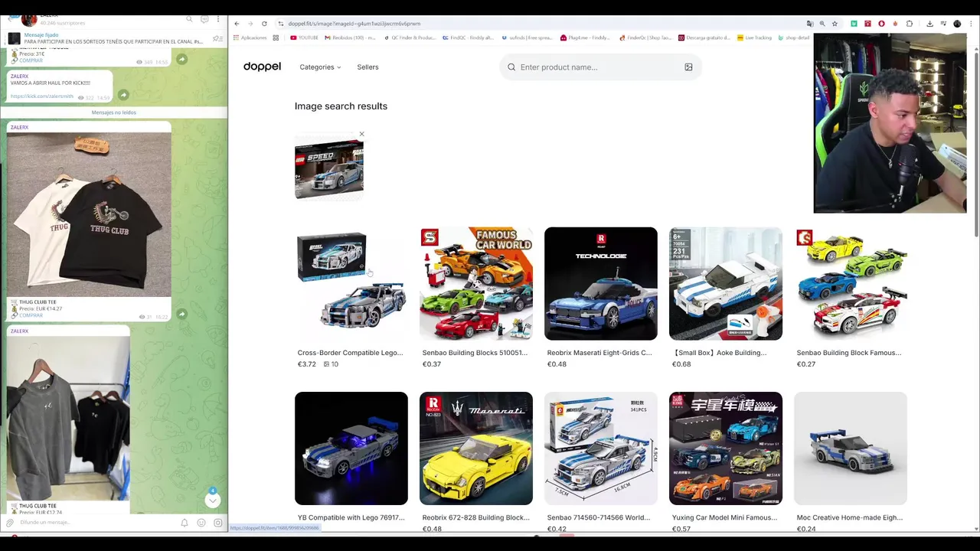Open the ZALERX channel avatar in Telegram
980x551 pixels.
coord(29,19)
